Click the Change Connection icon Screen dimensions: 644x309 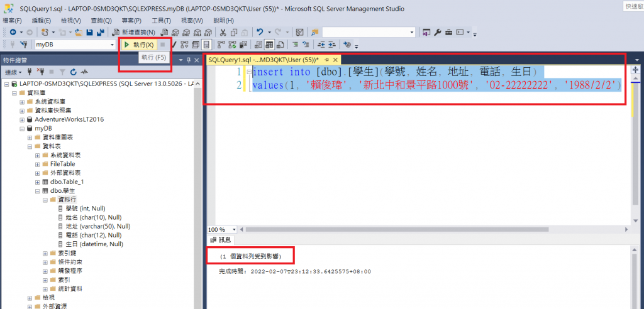23,45
